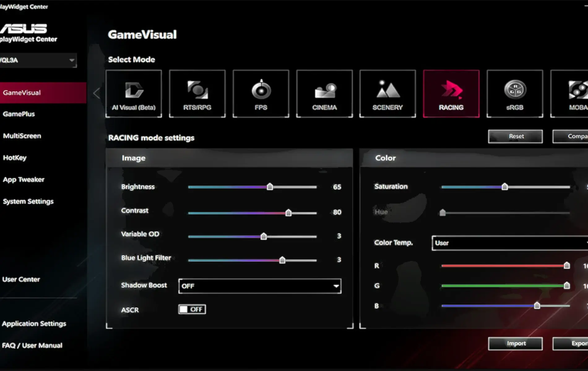Image resolution: width=588 pixels, height=371 pixels.
Task: Click the Contrast slider
Action: coord(252,213)
